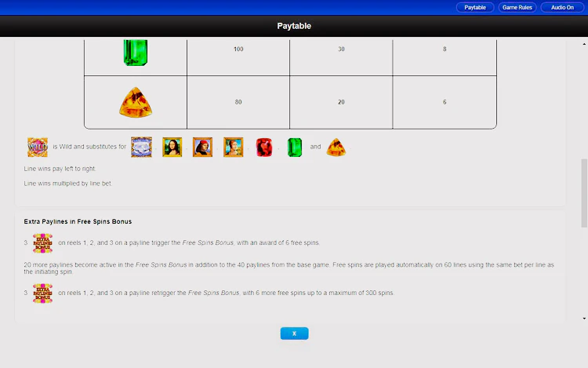This screenshot has width=588, height=368.
Task: Click the large orange triangle gem in table
Action: point(135,103)
